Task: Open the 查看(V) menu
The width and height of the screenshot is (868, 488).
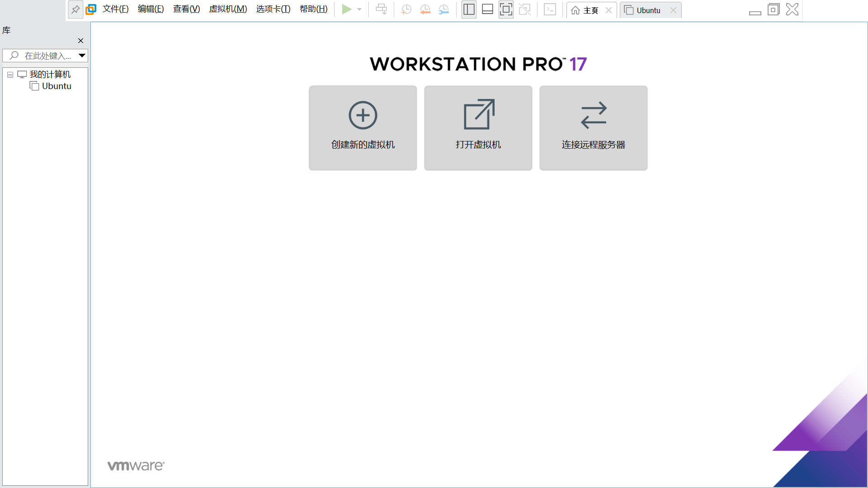Action: tap(186, 9)
